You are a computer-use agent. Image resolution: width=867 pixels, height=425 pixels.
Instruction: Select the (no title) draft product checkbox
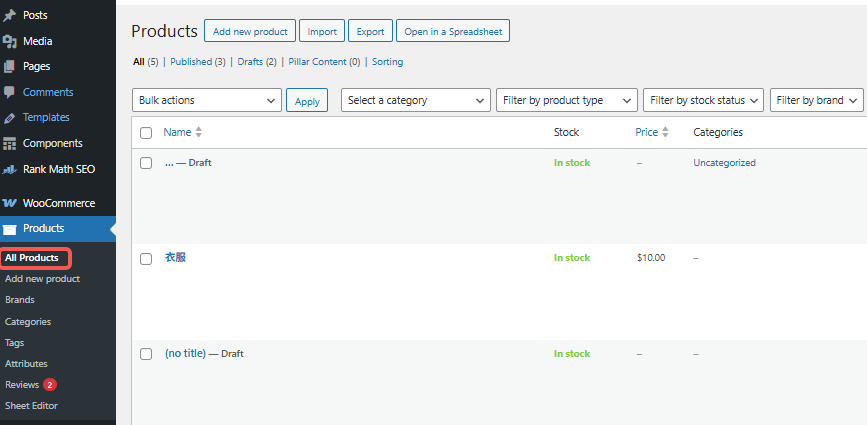coord(146,354)
